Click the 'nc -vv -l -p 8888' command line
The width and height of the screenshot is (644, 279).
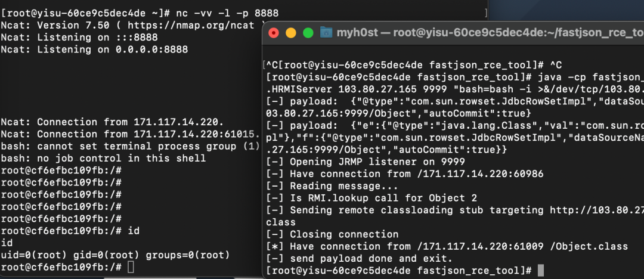coord(140,13)
